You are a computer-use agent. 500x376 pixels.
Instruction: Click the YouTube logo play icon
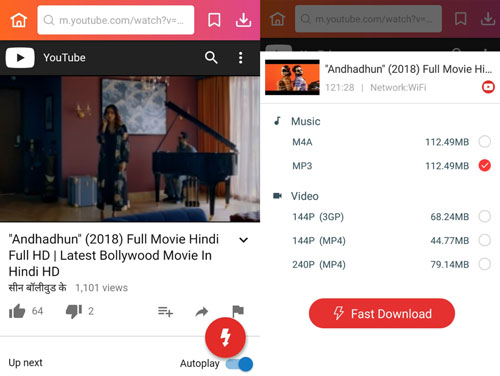20,58
